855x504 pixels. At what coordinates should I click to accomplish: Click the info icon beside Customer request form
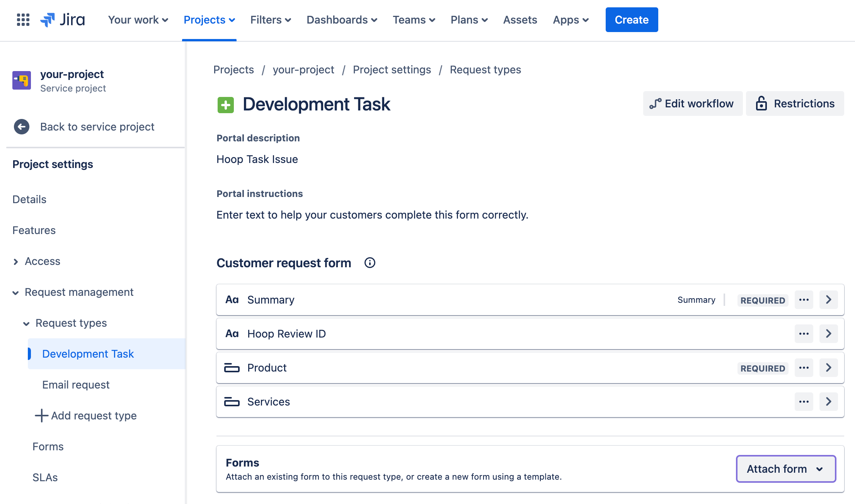pos(370,263)
